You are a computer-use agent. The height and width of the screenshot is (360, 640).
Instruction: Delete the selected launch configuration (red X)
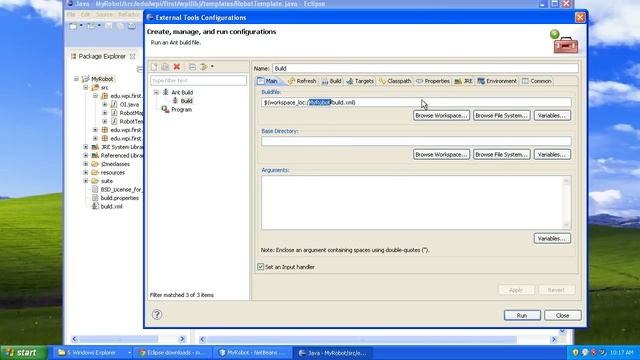[x=177, y=67]
